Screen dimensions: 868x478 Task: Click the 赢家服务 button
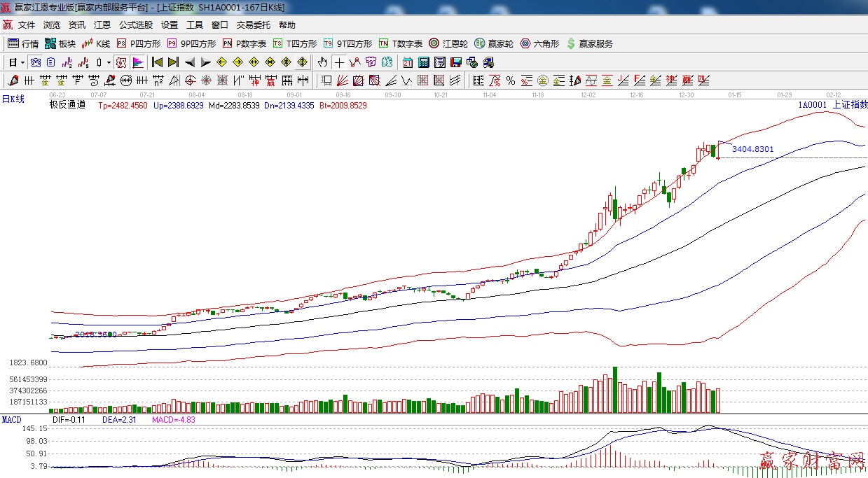coord(590,43)
